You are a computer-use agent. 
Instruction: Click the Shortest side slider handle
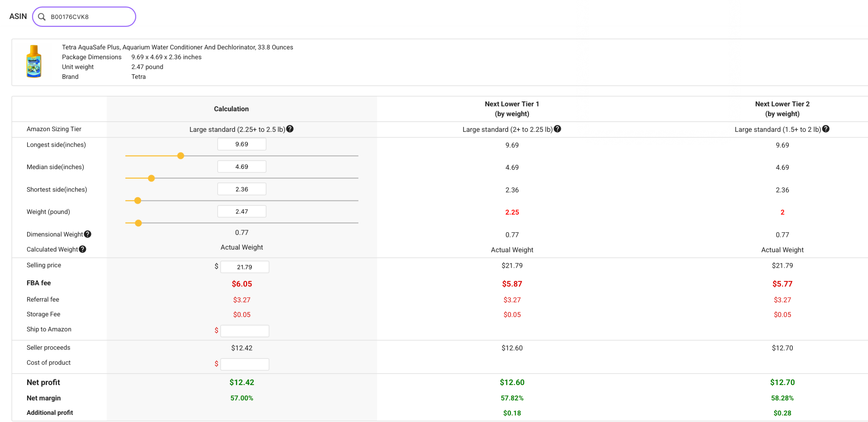tap(137, 201)
